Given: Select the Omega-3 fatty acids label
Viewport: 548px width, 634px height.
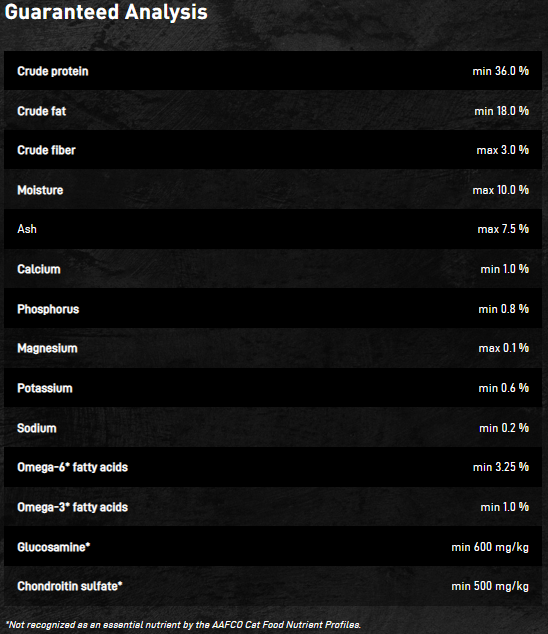Looking at the screenshot, I should 72,507.
